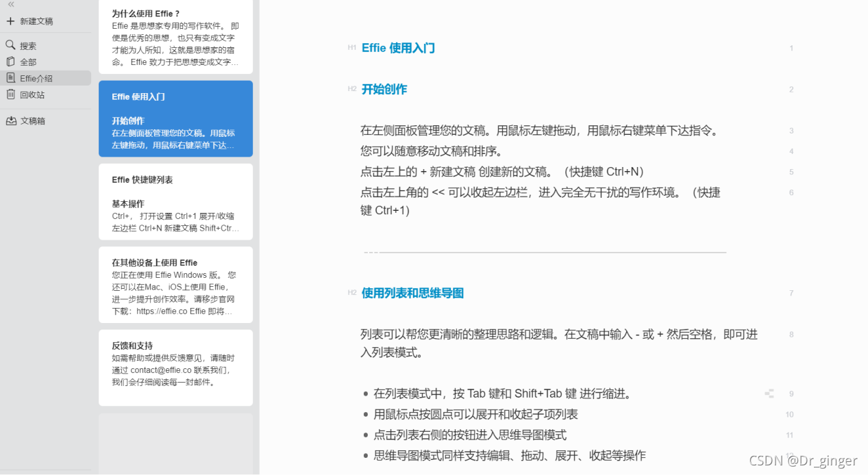This screenshot has height=475, width=868.
Task: Click the H1 marker before Effie 使用入门
Action: [x=352, y=48]
